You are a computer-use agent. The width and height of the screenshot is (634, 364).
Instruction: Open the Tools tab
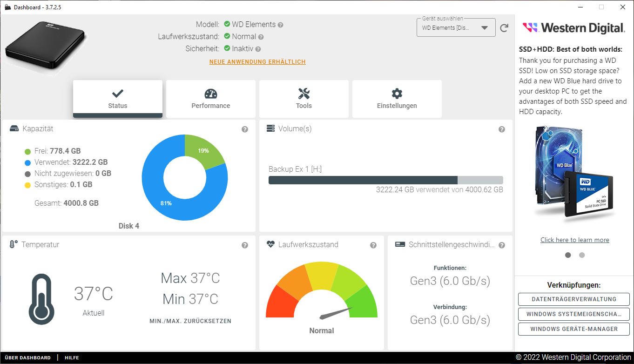(x=304, y=99)
